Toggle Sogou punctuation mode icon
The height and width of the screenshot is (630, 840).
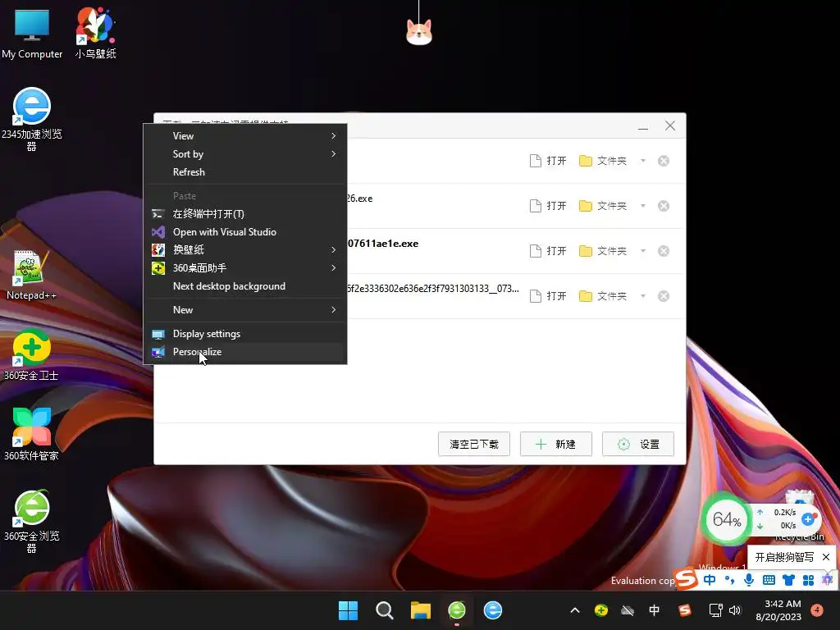[x=729, y=580]
